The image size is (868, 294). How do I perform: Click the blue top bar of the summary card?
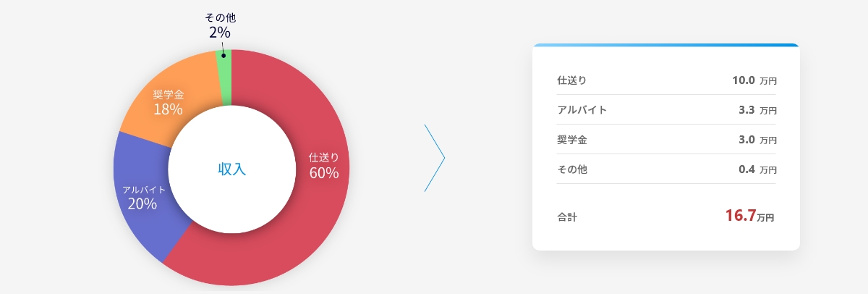click(x=666, y=45)
